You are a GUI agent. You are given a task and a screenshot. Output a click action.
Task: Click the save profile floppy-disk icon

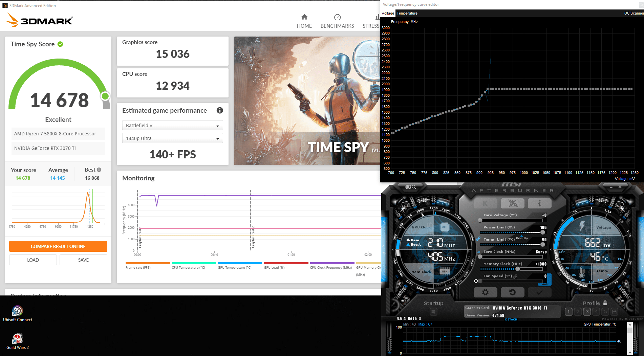pyautogui.click(x=614, y=312)
